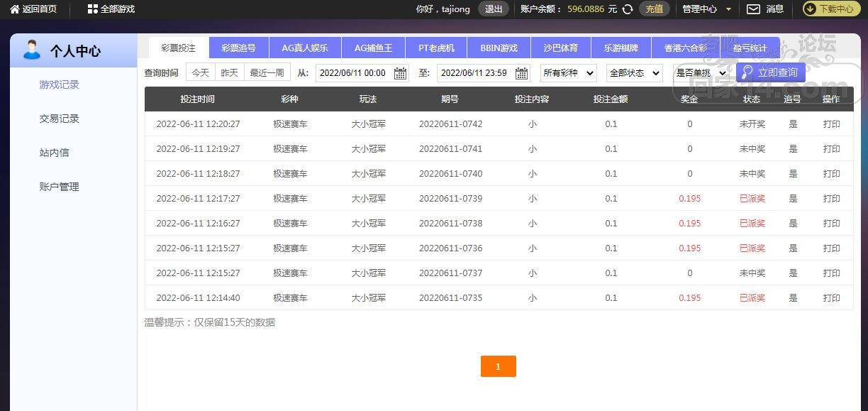Click the home icon for 返回首页

point(14,9)
